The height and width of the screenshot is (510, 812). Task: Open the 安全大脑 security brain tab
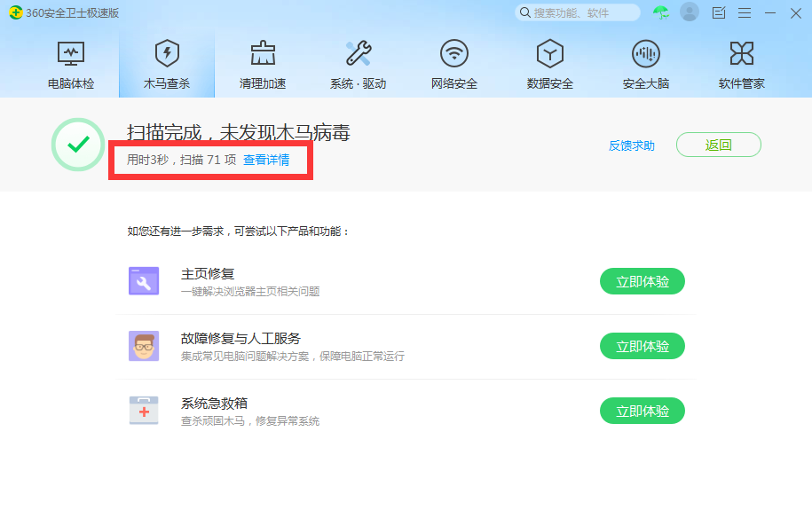point(646,66)
